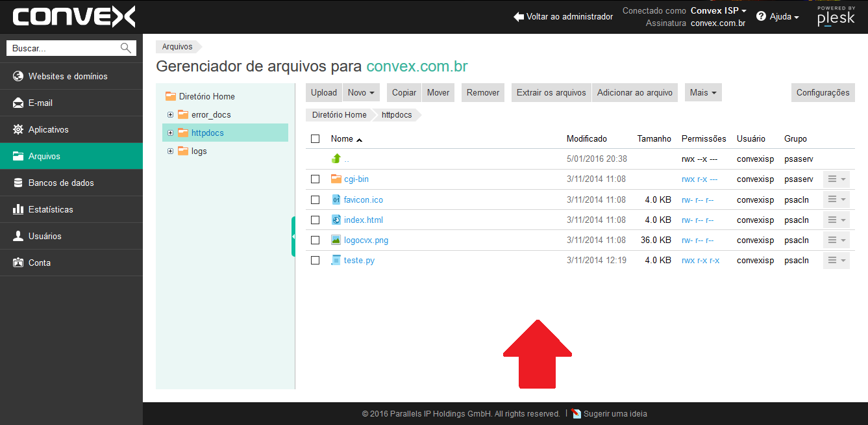Click the Convex logo

pos(74,16)
